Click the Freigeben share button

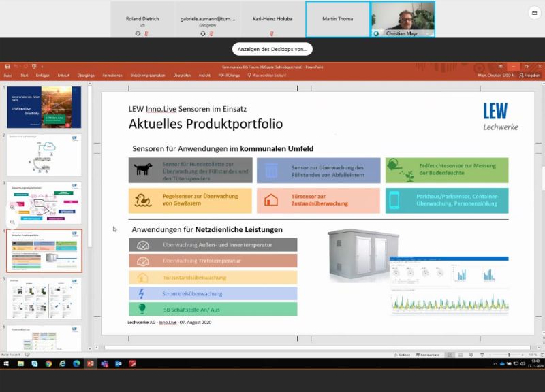[529, 76]
